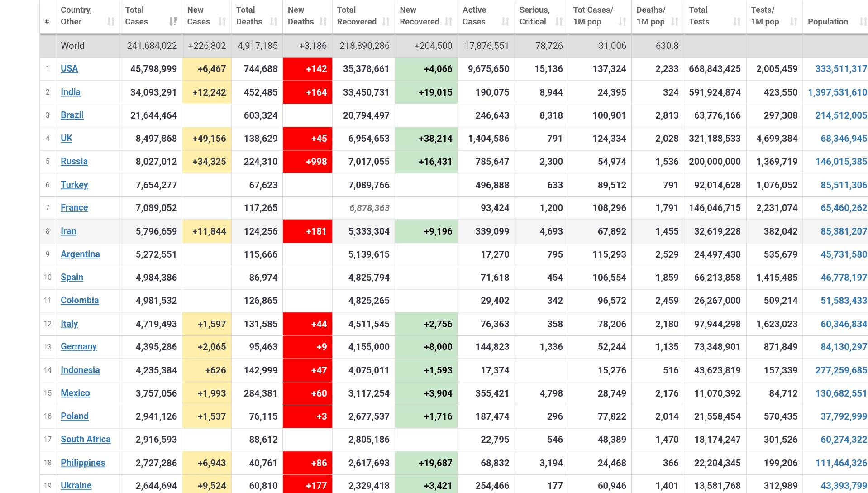Sort by New Recovered arrows icon
This screenshot has height=493, width=868.
point(448,21)
